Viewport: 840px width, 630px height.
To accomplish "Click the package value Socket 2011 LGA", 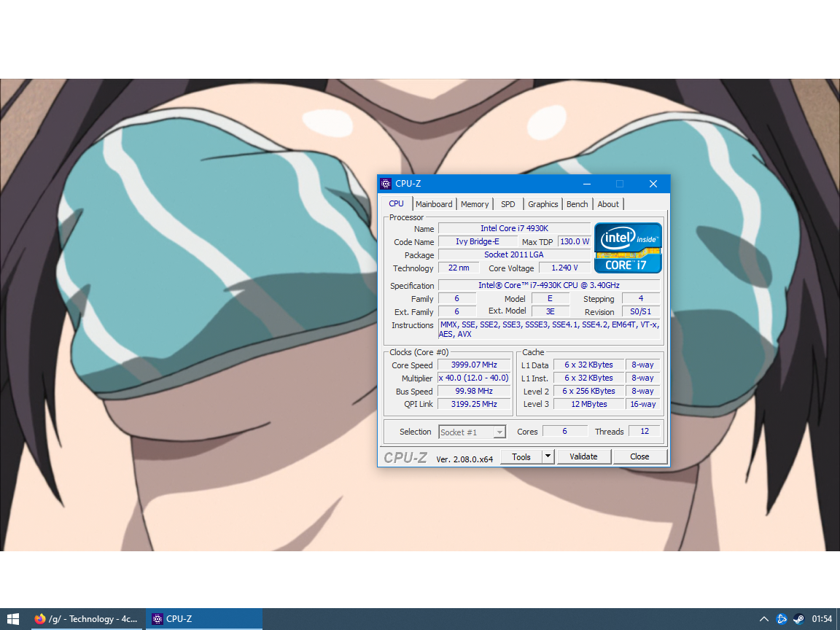I will click(x=514, y=255).
